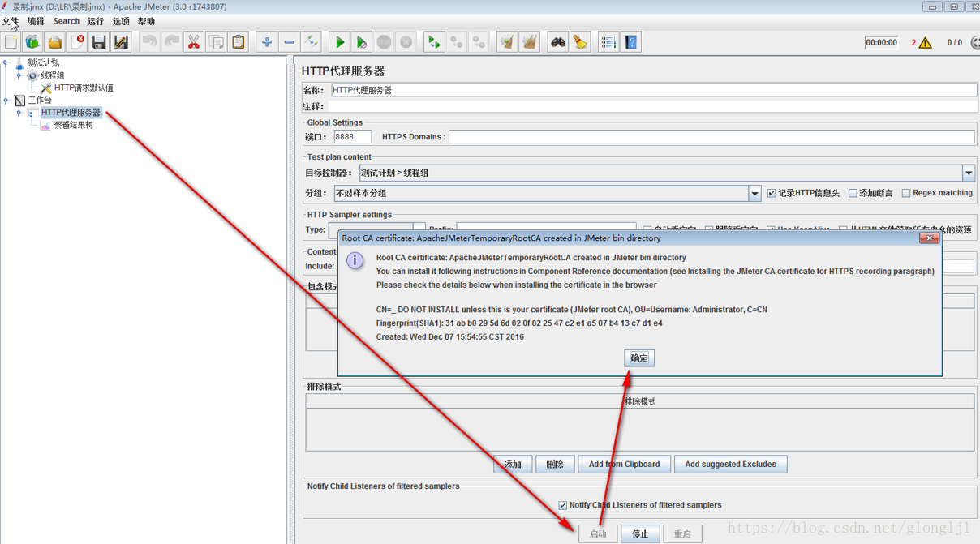
Task: Toggle 记录HTTP信息头 checkbox
Action: point(772,193)
